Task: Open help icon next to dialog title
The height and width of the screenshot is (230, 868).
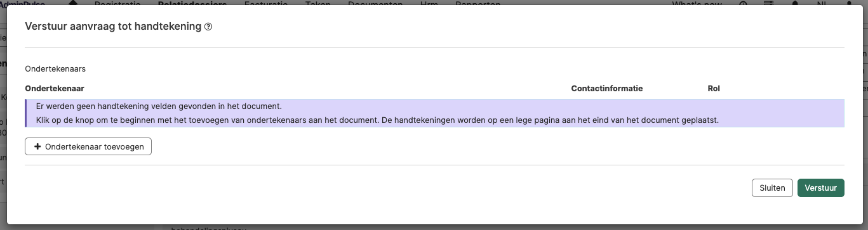Action: pos(208,27)
